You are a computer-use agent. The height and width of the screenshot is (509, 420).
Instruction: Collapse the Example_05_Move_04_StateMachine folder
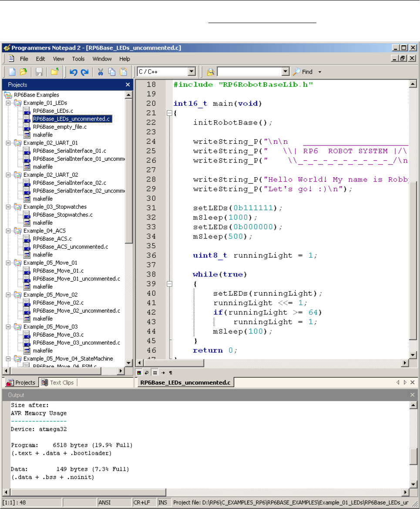tap(8, 359)
